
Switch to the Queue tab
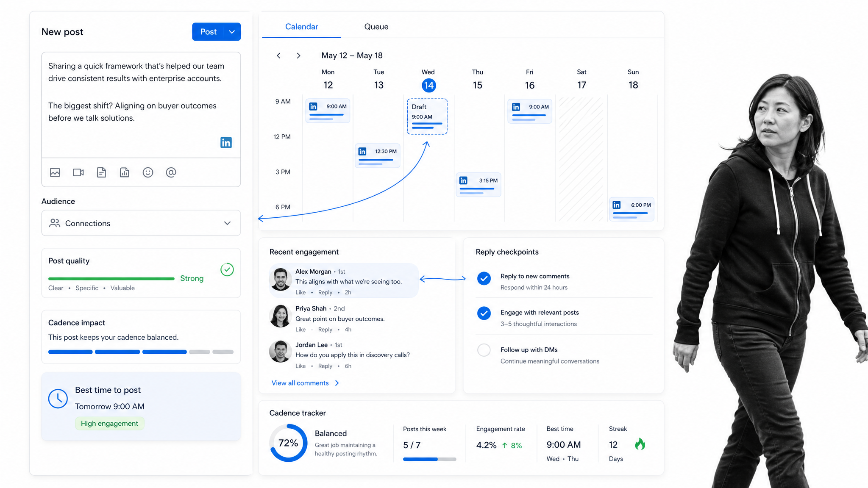[376, 27]
